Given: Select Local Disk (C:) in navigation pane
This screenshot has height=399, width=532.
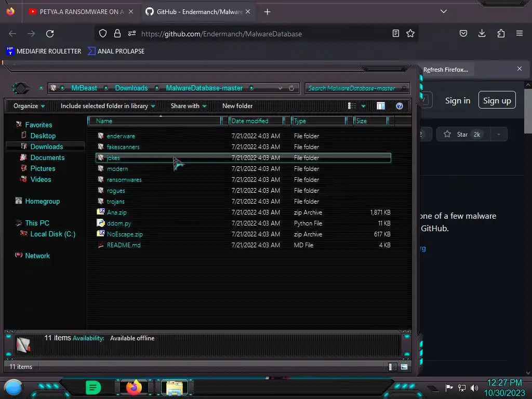Looking at the screenshot, I should coord(53,234).
